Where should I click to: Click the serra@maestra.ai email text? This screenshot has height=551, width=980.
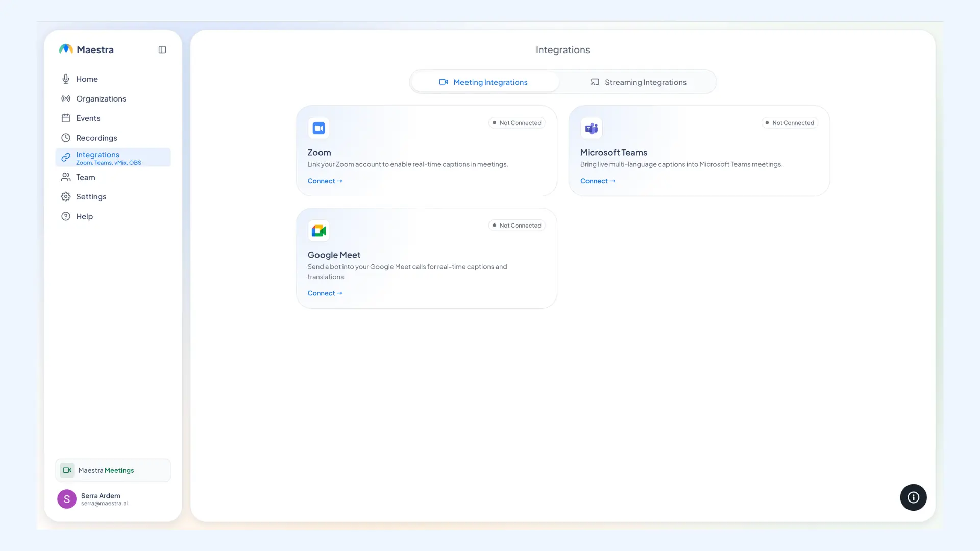coord(104,504)
